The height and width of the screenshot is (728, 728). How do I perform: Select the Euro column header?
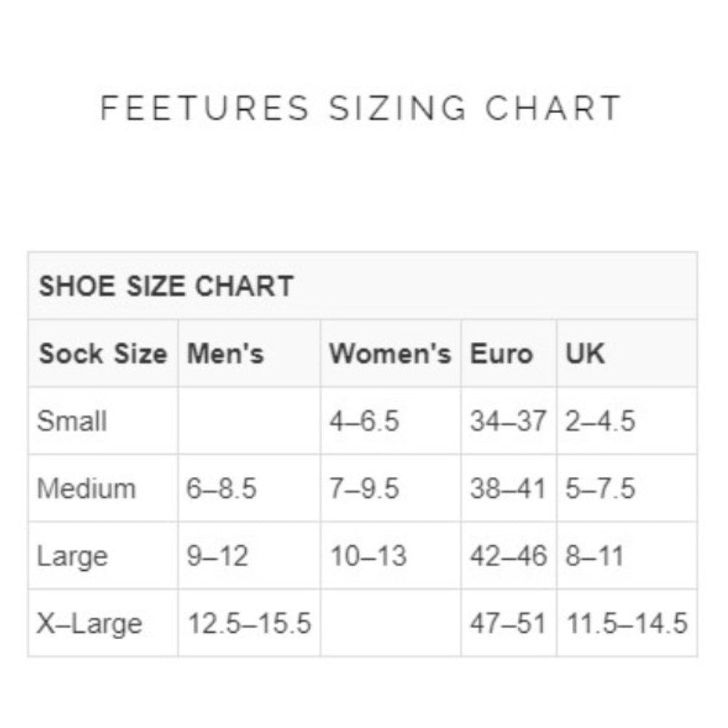click(502, 354)
